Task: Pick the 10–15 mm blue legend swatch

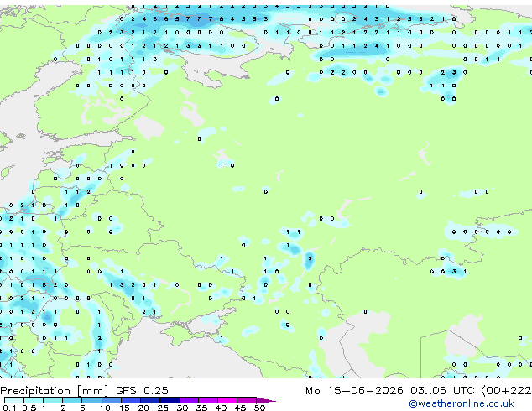Action: pos(111,400)
